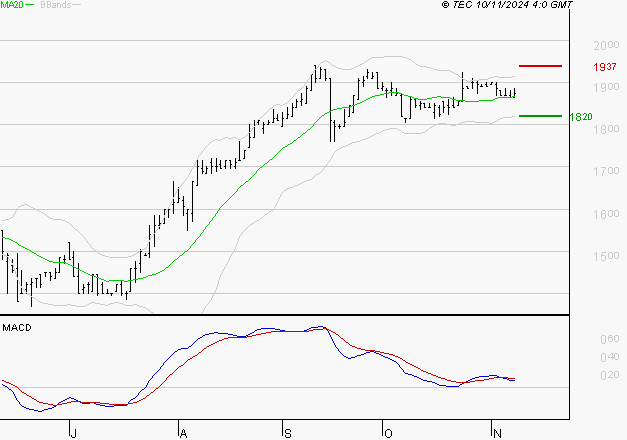Click the 040 MACD axis value
Screen dimensions: 627x440
point(610,357)
